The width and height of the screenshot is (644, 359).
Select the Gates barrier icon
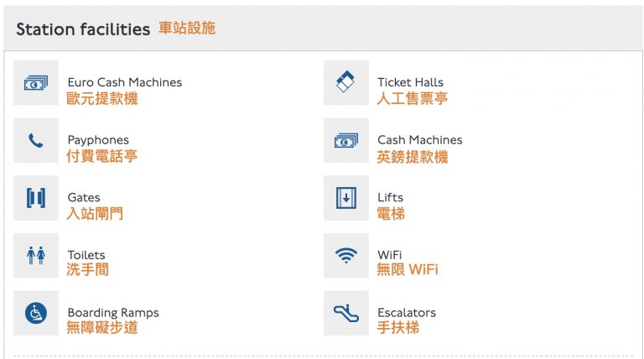(36, 198)
